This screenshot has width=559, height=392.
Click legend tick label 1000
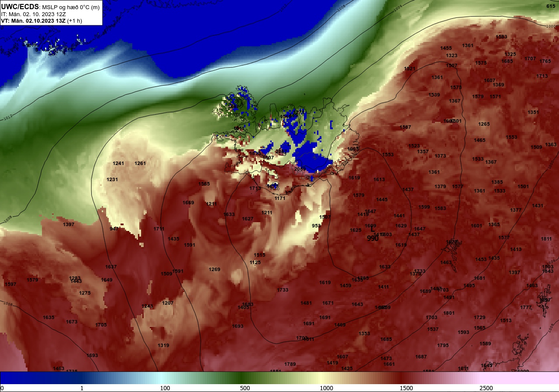[x=326, y=389]
